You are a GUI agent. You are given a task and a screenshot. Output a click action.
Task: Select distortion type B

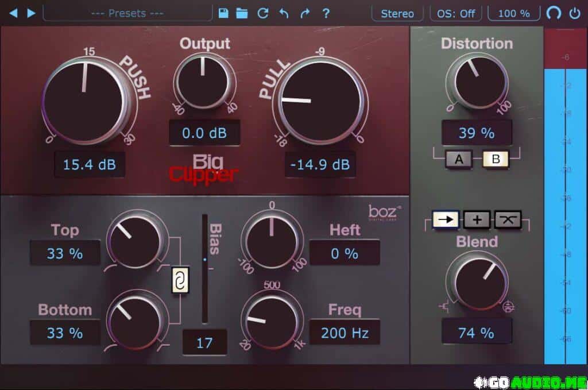(x=496, y=159)
